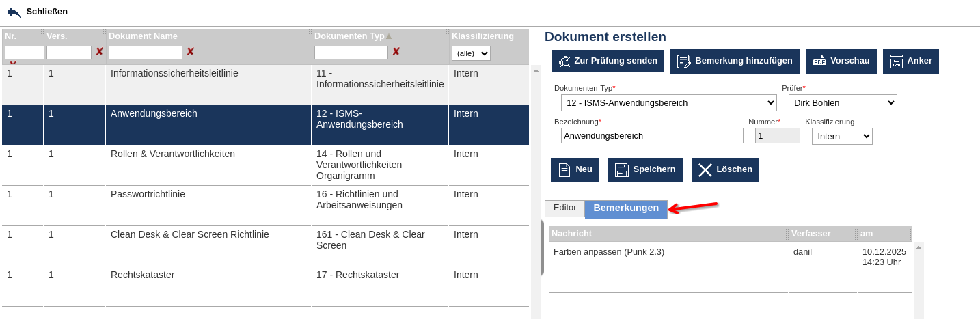Clear the Dokument Name filter red X

pos(191,52)
